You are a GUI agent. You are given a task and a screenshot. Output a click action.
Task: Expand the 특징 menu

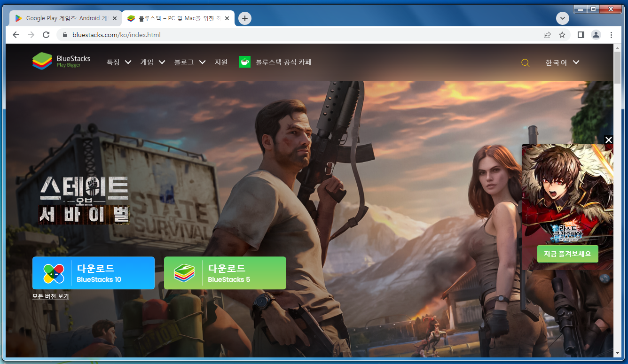tap(119, 62)
